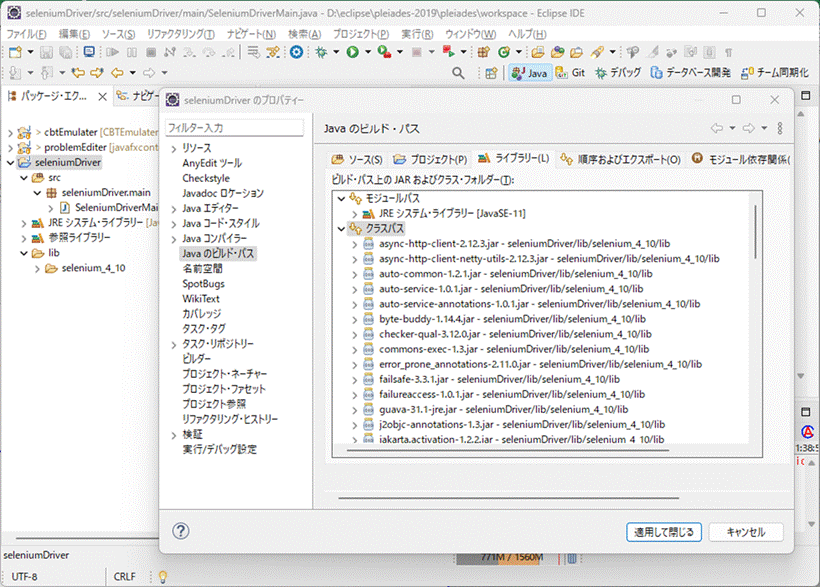Click the New Java Class icon

[504, 52]
